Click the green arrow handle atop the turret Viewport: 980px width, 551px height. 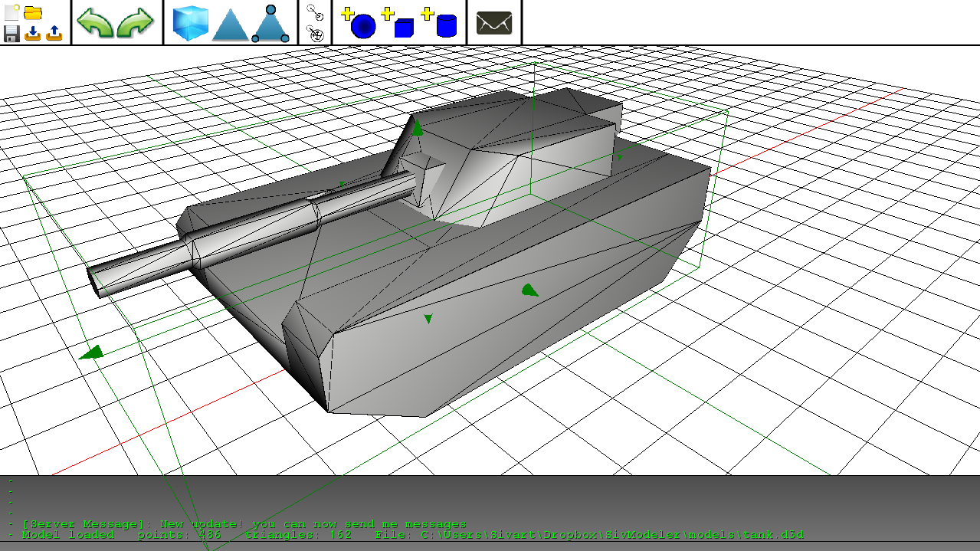pos(417,127)
